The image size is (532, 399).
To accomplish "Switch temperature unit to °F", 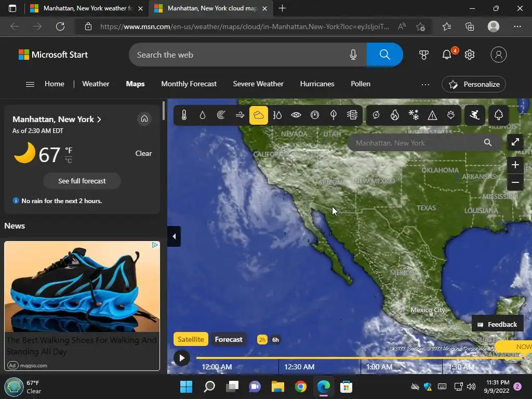I will coord(69,150).
